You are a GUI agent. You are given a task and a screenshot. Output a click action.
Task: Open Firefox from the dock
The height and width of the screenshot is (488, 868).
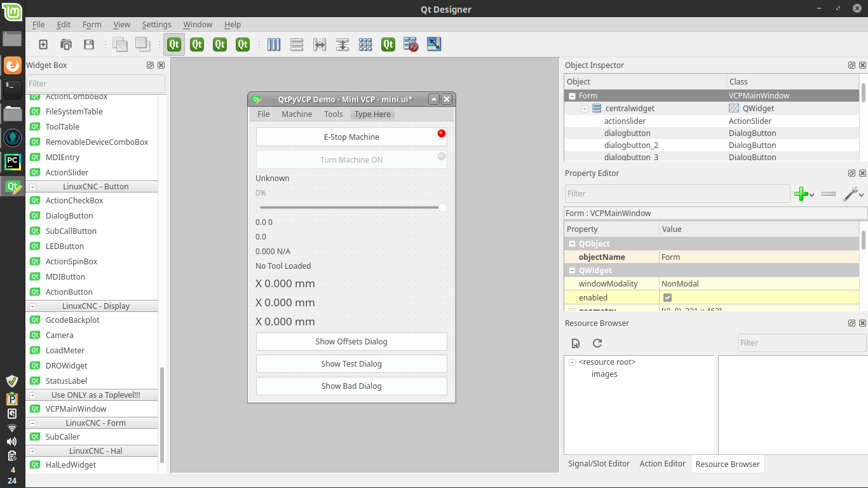click(12, 65)
